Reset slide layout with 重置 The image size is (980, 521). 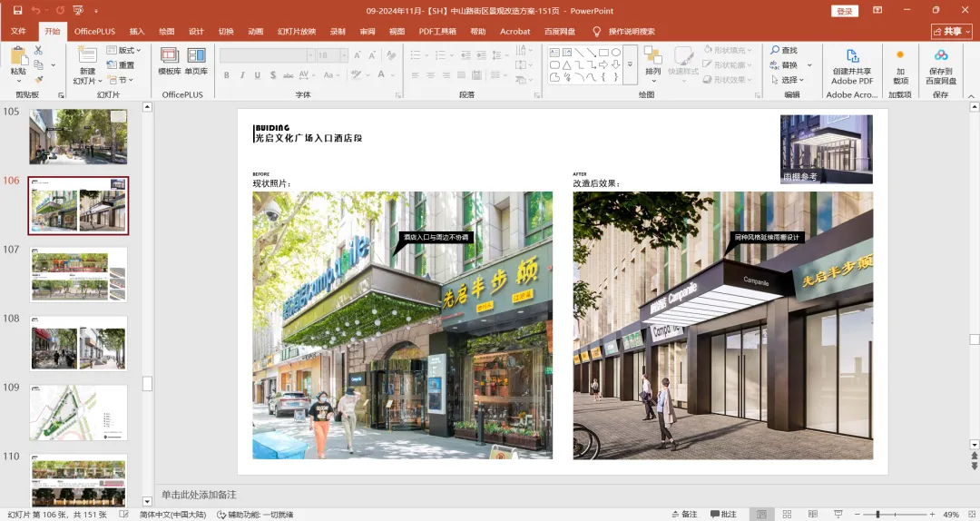(121, 65)
